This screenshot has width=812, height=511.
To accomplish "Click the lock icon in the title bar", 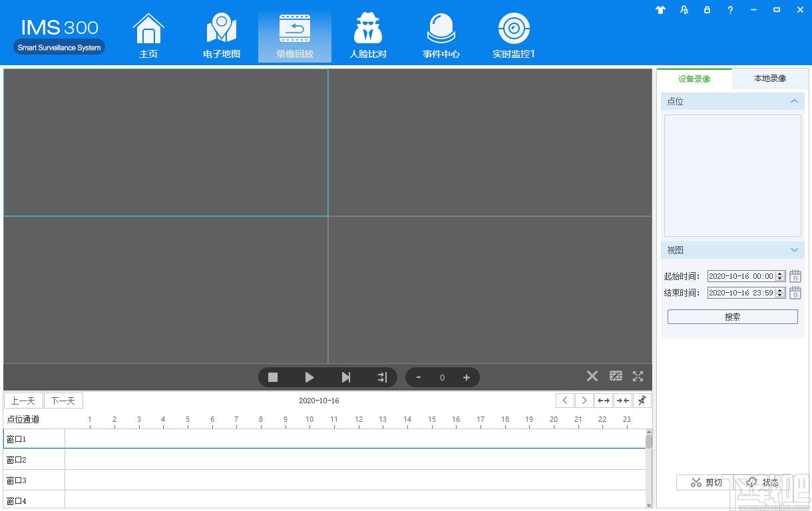I will [707, 10].
